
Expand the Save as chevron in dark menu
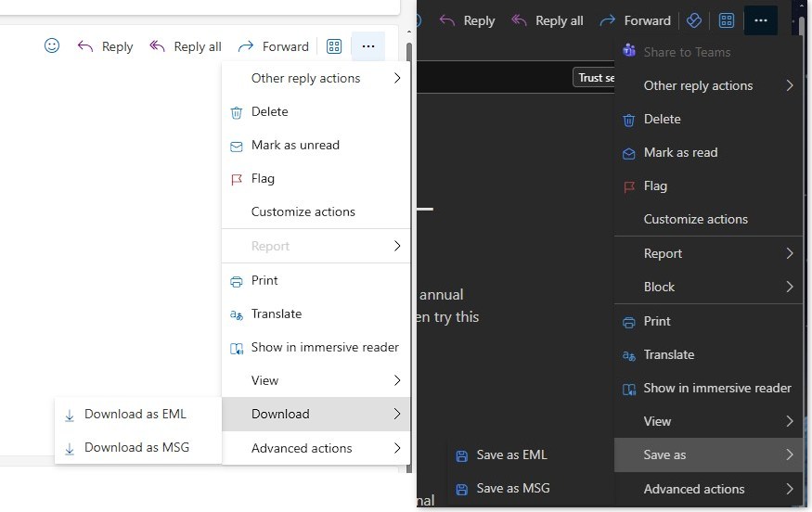789,455
